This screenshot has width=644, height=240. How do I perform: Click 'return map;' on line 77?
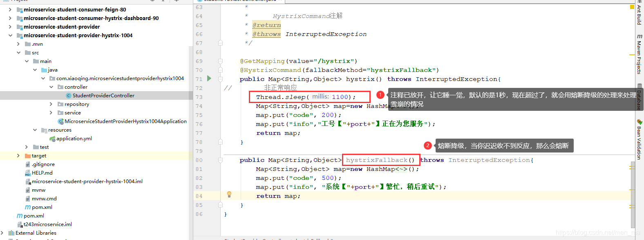pos(278,133)
